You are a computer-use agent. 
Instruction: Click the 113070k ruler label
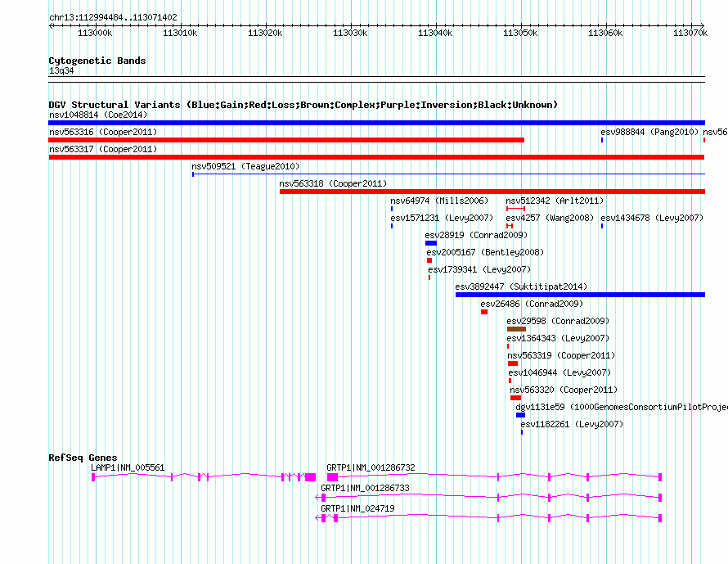coord(690,33)
